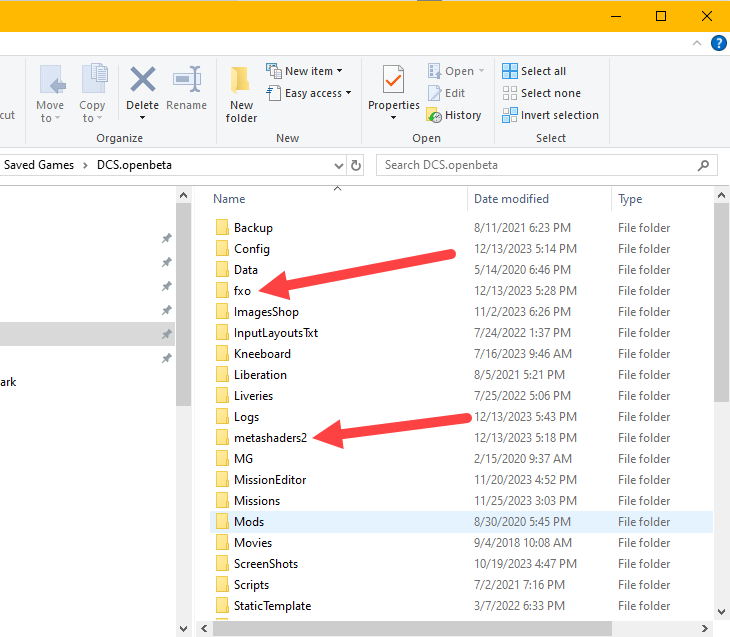Refresh the DCS.openbeta folder view
This screenshot has width=730, height=637.
[x=356, y=165]
